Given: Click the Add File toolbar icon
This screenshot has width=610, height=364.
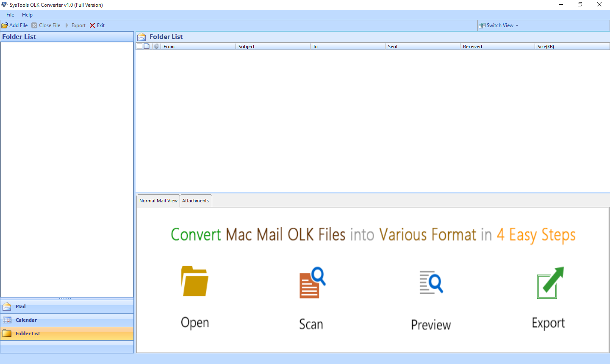Looking at the screenshot, I should pyautogui.click(x=5, y=25).
